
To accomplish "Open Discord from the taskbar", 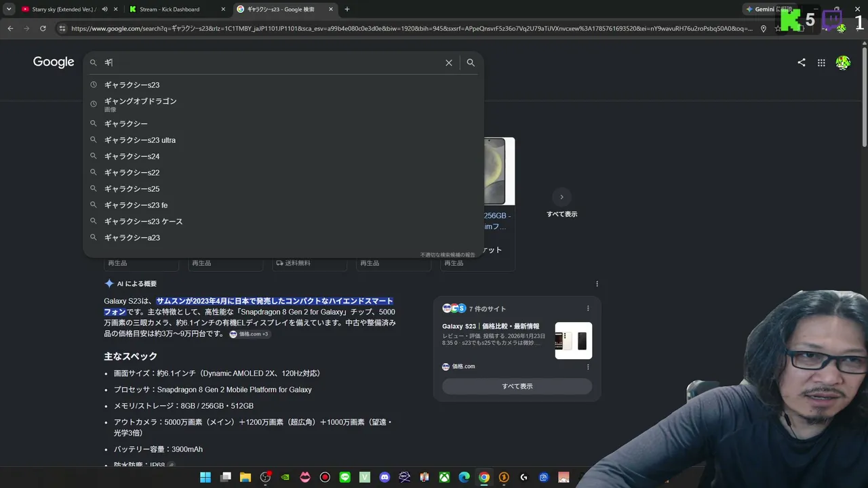I will point(384,477).
